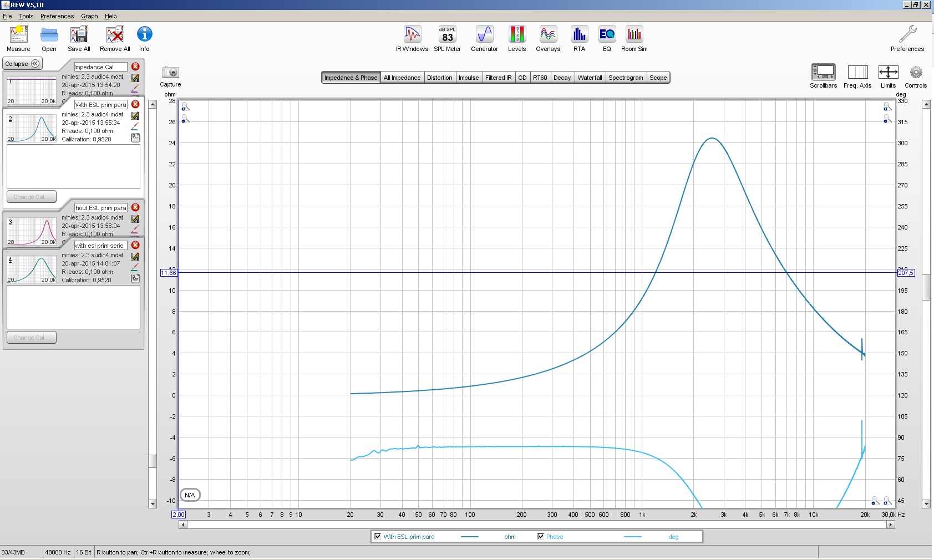Select measurement 1 Impedance Cal thumbnail
934x560 pixels.
point(32,91)
